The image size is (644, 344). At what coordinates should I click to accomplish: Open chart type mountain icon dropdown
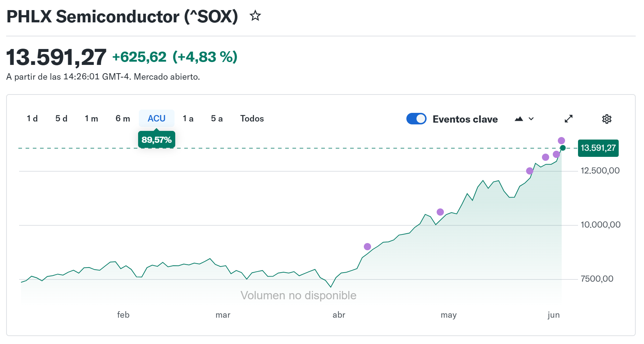[524, 119]
